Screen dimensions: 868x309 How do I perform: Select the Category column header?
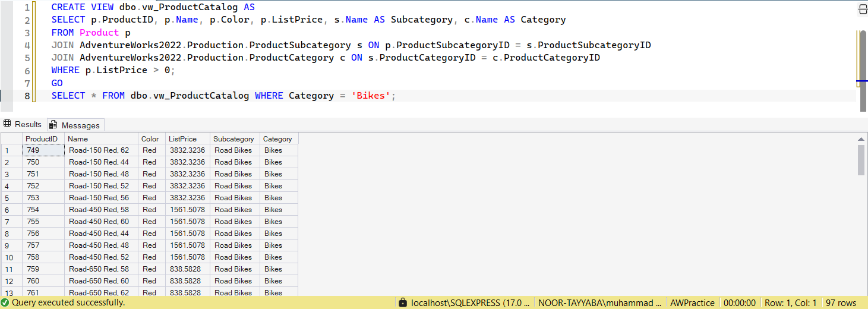(x=279, y=138)
